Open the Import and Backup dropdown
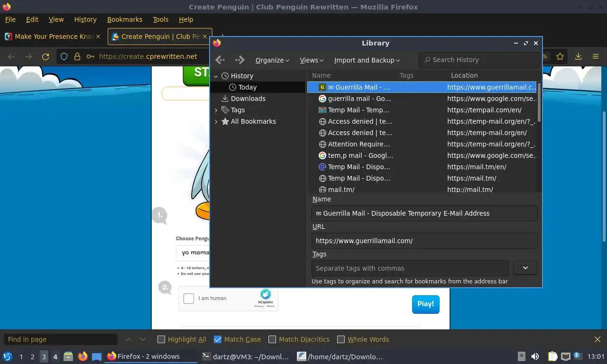Screen dimensions: 607x364 click(367, 60)
